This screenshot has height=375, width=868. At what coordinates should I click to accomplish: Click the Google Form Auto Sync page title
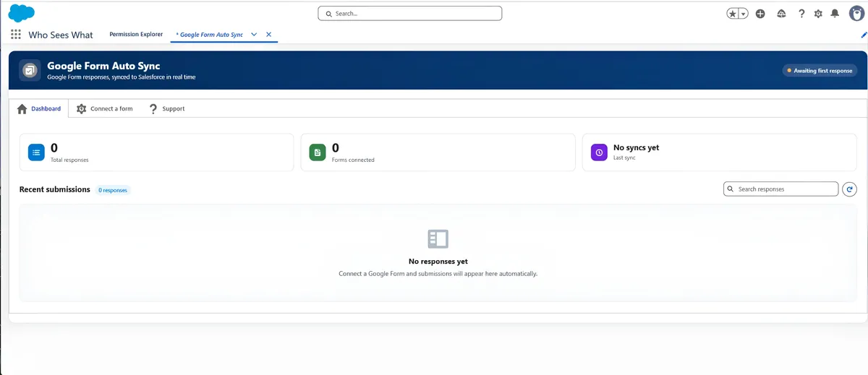(x=103, y=66)
